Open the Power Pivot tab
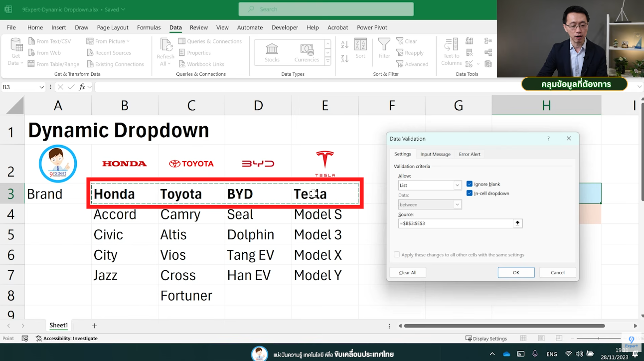644x361 pixels. tap(372, 27)
